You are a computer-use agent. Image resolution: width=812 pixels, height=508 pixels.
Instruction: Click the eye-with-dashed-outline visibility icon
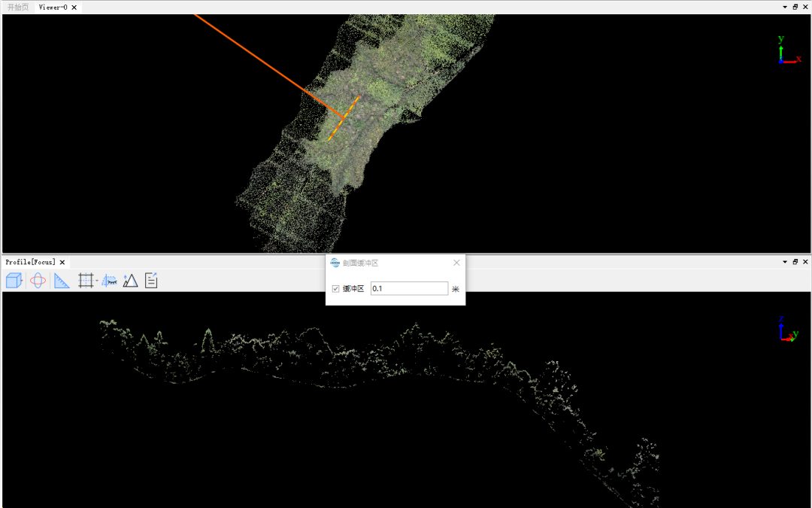click(109, 281)
